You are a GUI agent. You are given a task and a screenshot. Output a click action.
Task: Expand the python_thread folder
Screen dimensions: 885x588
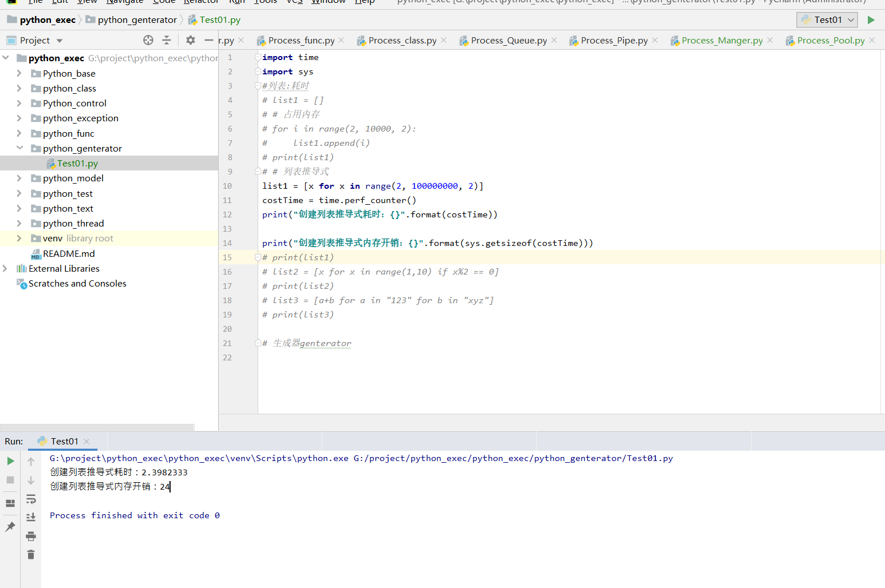(19, 223)
